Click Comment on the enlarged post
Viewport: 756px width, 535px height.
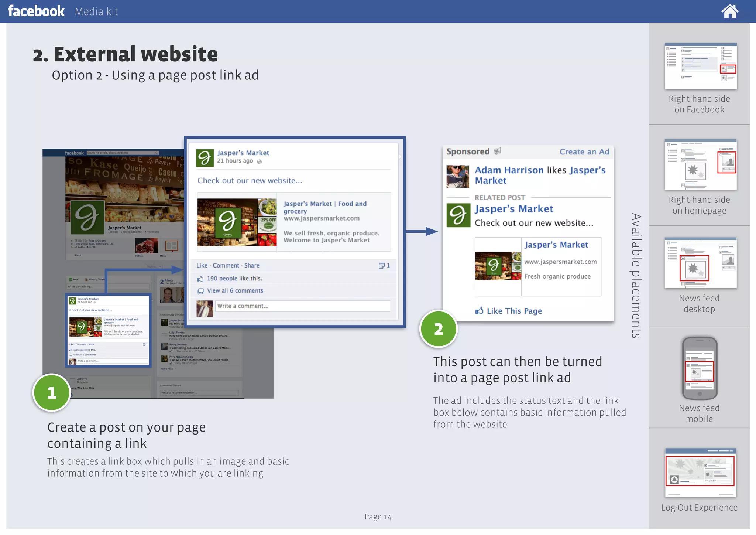coord(226,265)
